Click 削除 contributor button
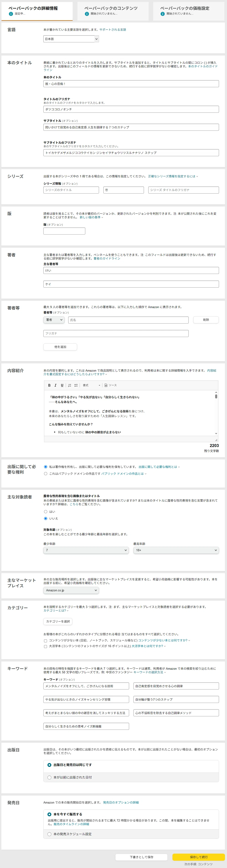 [206, 320]
